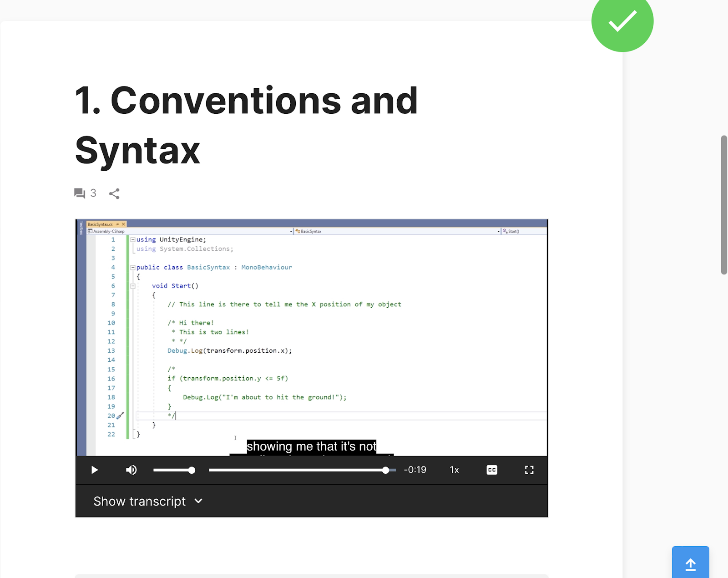Click the video frame showing BasicSyntax code
Image resolution: width=728 pixels, height=578 pixels.
pyautogui.click(x=312, y=338)
